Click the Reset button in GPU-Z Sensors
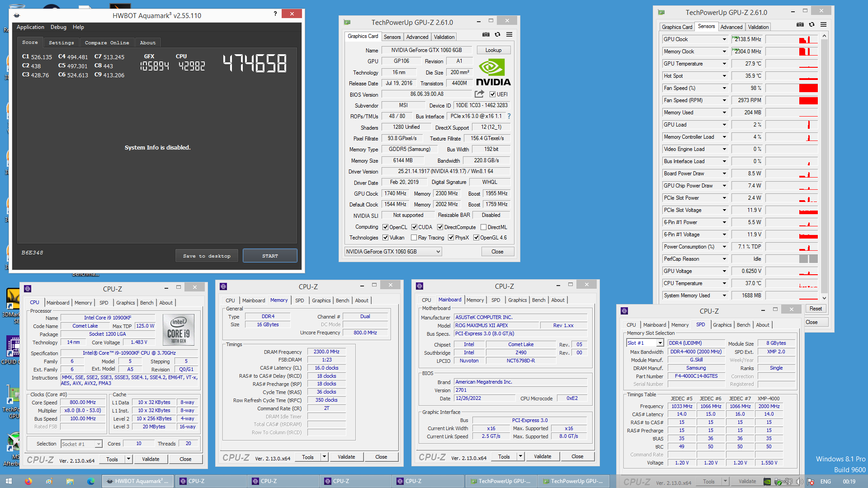The height and width of the screenshot is (488, 868). click(x=816, y=309)
